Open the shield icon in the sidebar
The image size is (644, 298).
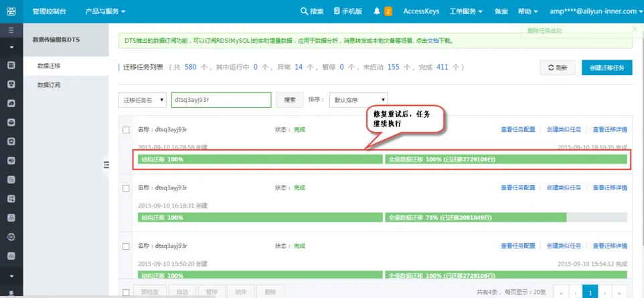(11, 141)
